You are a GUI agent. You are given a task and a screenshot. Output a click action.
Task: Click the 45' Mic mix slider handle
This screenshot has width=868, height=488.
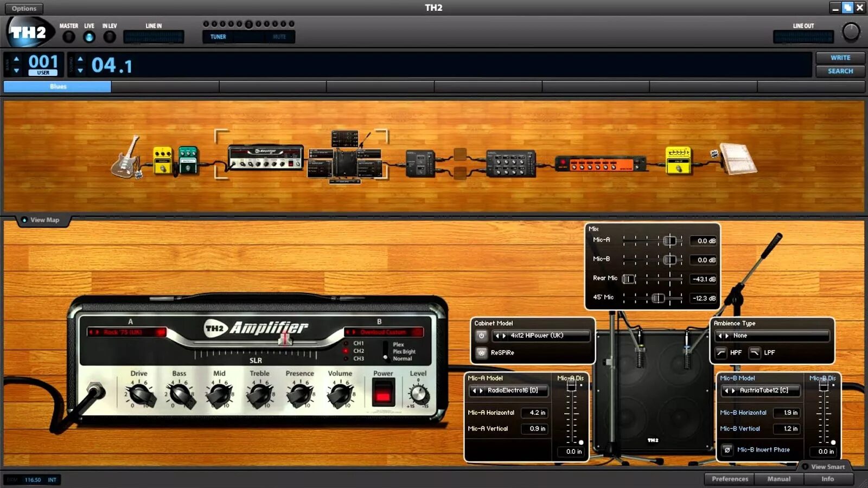coord(658,298)
